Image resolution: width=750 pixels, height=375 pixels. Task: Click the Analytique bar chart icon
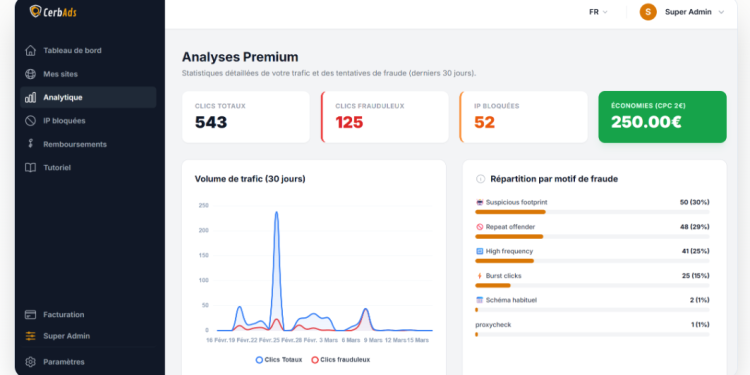click(30, 98)
